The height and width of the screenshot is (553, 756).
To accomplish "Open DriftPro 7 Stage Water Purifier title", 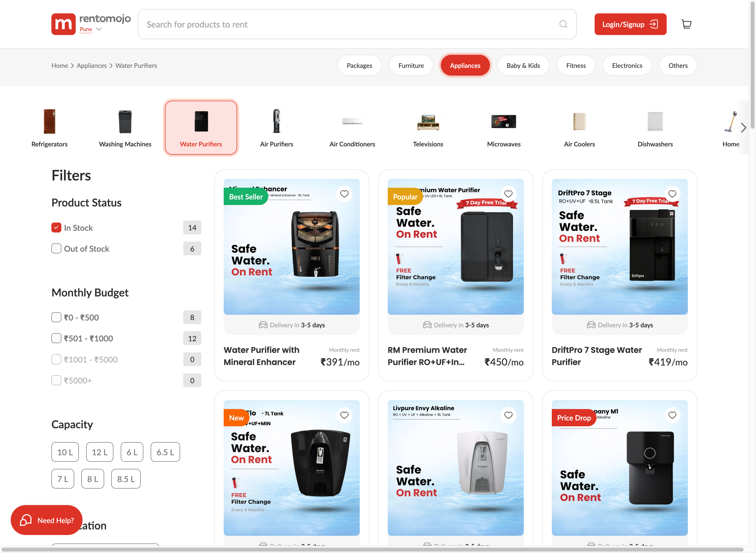I will 597,356.
